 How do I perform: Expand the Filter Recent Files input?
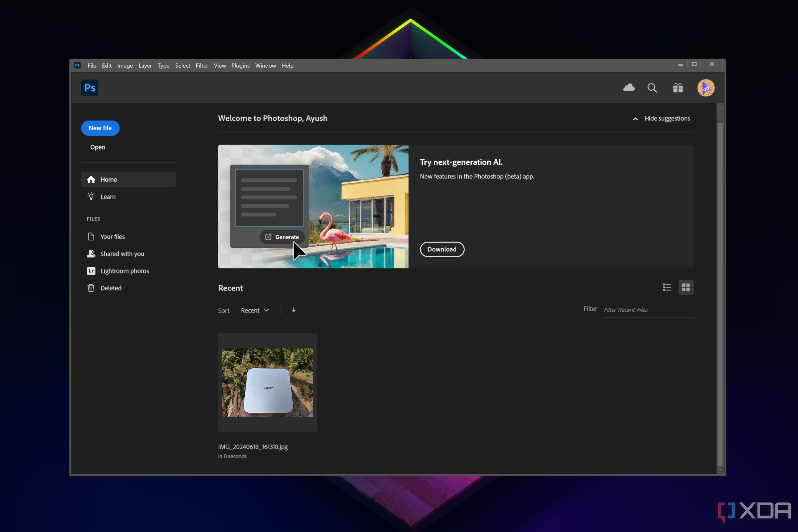(647, 309)
